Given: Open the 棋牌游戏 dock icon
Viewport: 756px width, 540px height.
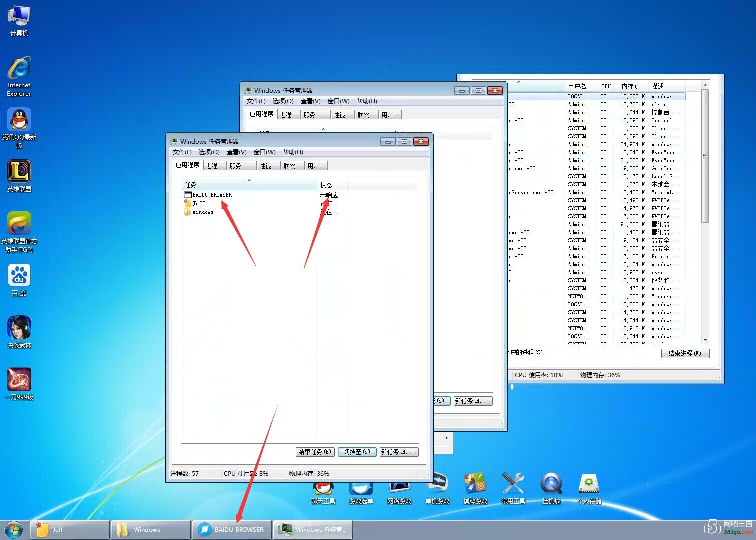Looking at the screenshot, I should (475, 488).
